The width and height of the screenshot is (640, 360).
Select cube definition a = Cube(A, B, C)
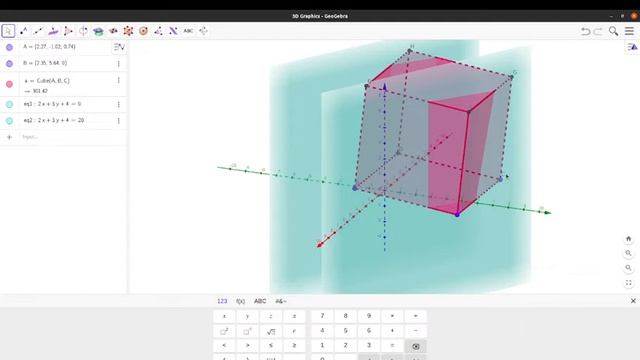pos(47,81)
